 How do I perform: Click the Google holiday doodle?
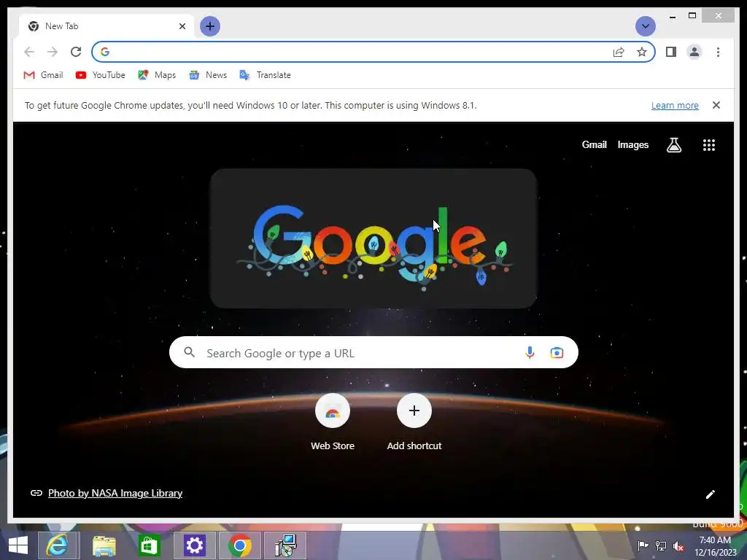click(x=373, y=238)
